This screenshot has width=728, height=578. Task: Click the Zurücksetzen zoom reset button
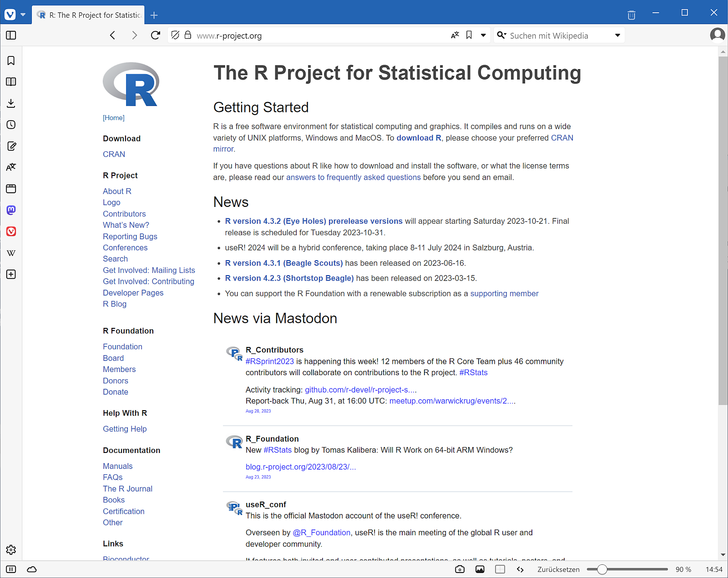(x=558, y=569)
